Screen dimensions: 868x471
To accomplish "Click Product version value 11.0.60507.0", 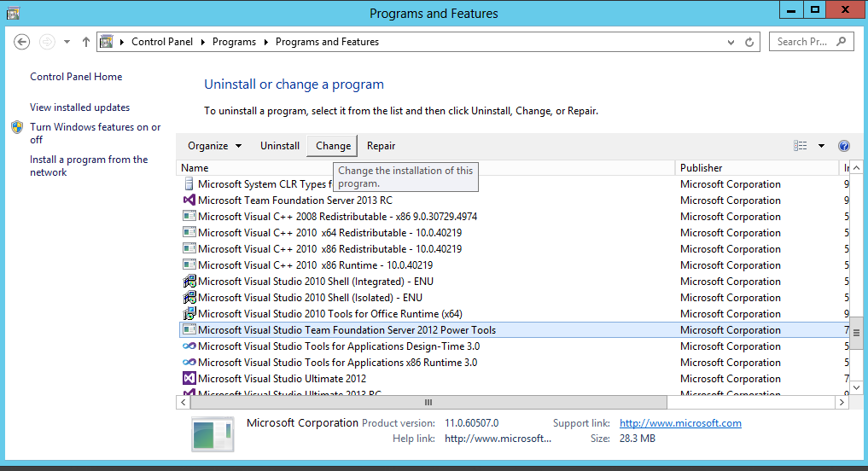I will (x=472, y=423).
